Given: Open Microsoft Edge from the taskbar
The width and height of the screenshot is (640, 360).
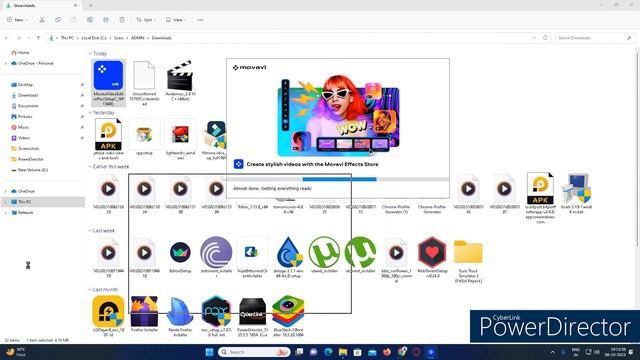Looking at the screenshot, I should coord(328,352).
